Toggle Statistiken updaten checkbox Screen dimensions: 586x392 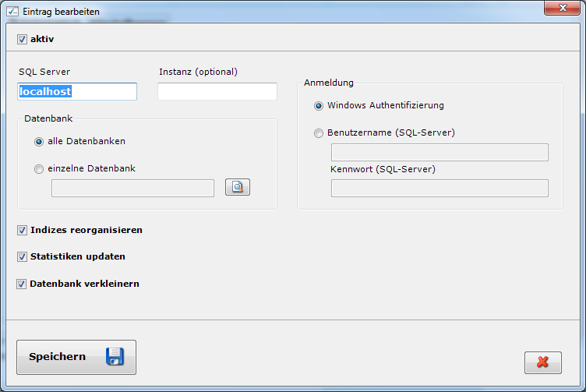pyautogui.click(x=22, y=256)
